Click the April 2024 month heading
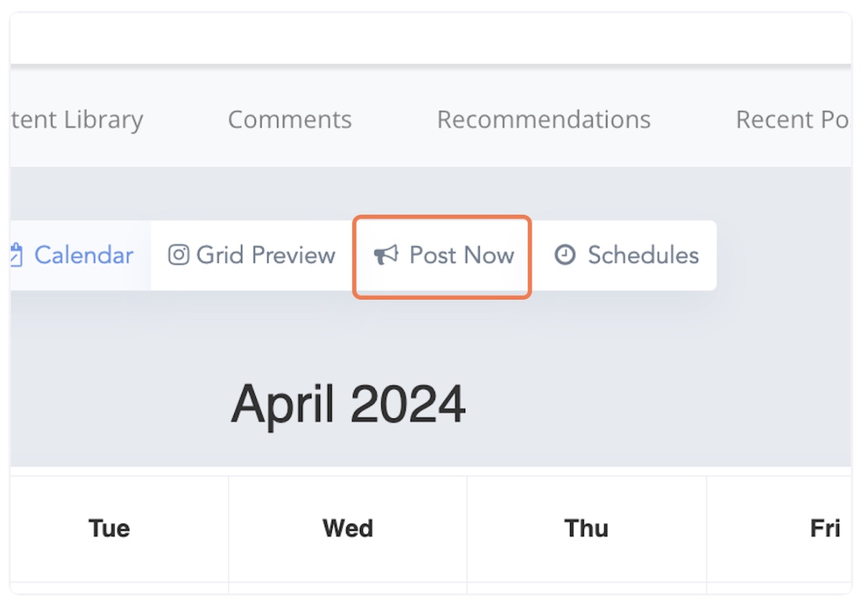 pyautogui.click(x=348, y=404)
